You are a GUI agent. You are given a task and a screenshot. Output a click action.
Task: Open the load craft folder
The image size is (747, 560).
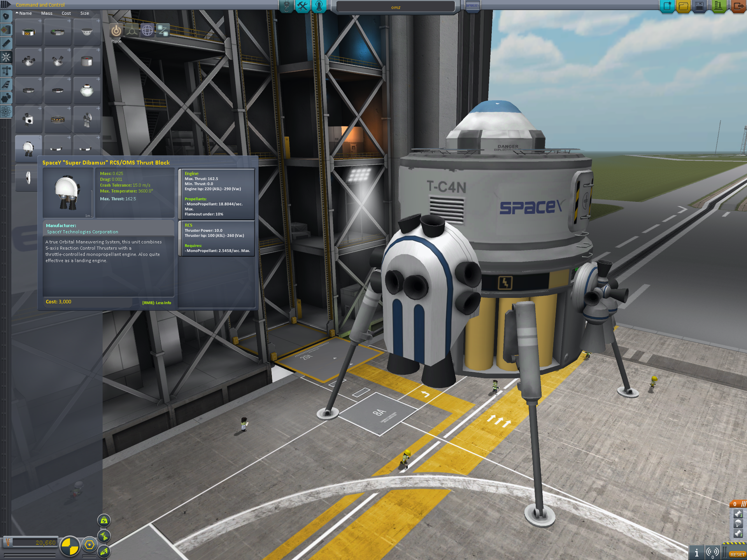coord(683,6)
